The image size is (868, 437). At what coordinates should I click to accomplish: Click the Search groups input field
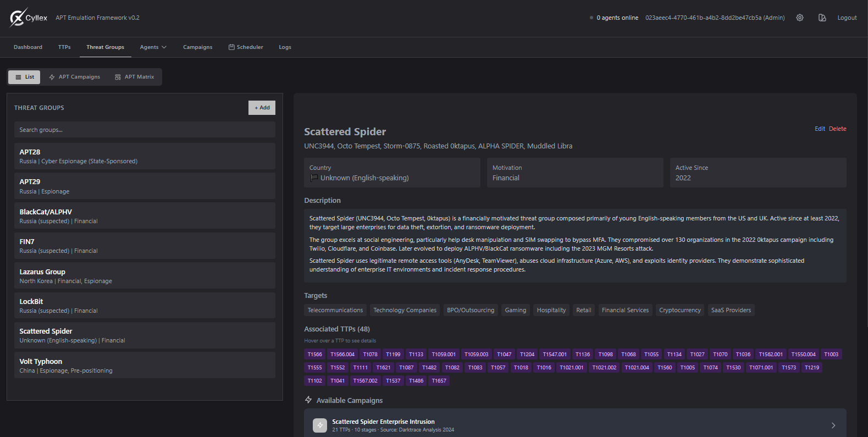pyautogui.click(x=145, y=130)
